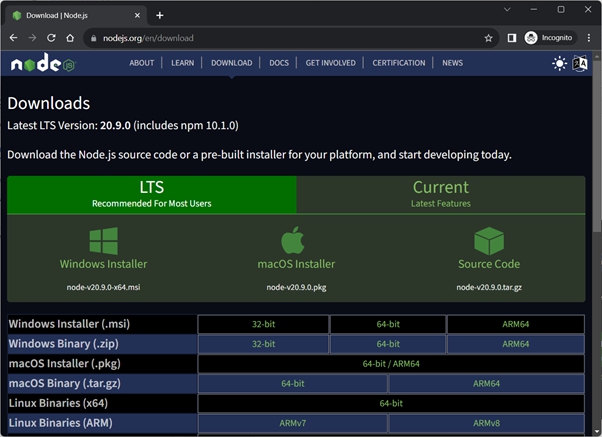
Task: Open a new browser tab
Action: click(160, 15)
